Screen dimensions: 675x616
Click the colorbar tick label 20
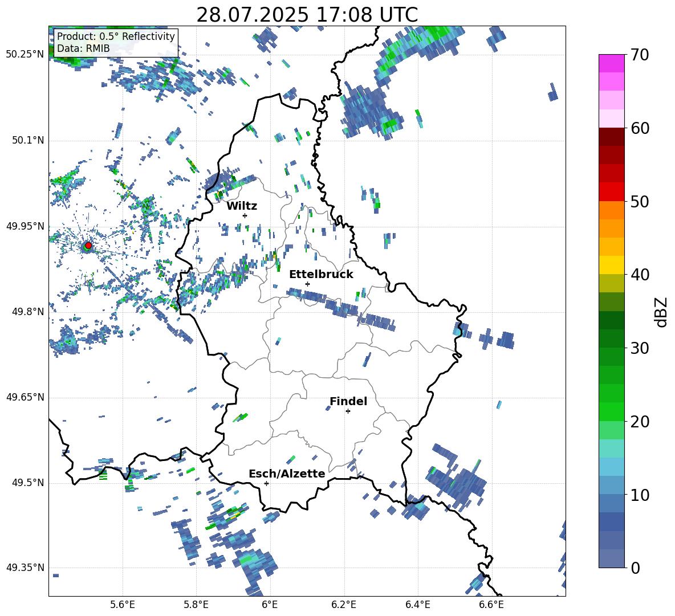tap(640, 422)
